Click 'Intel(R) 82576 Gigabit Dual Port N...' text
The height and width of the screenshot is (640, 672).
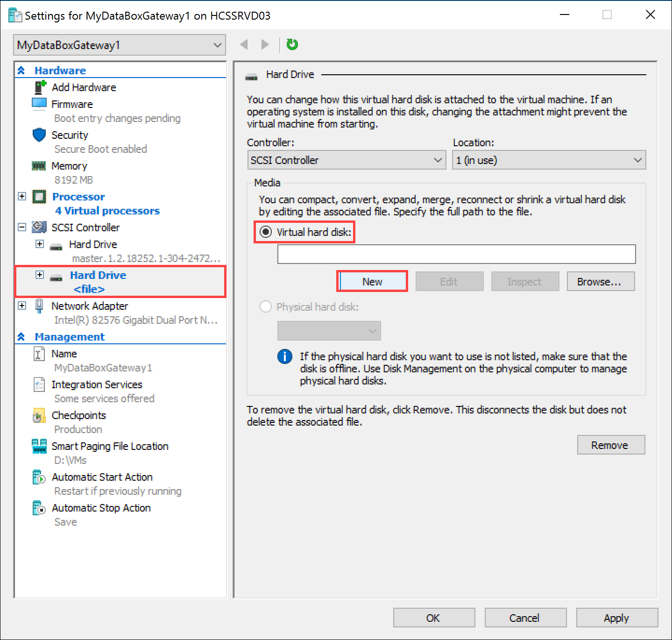(x=136, y=320)
